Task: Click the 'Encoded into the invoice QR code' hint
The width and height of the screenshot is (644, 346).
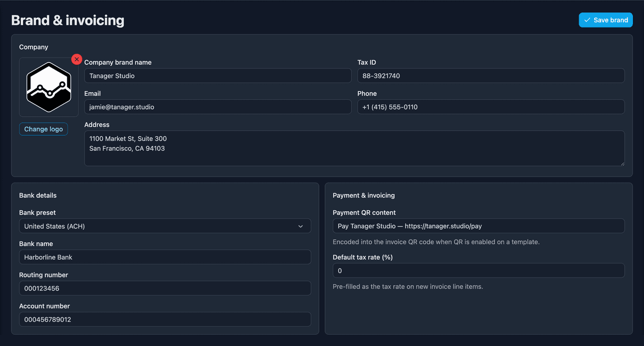Action: point(436,242)
